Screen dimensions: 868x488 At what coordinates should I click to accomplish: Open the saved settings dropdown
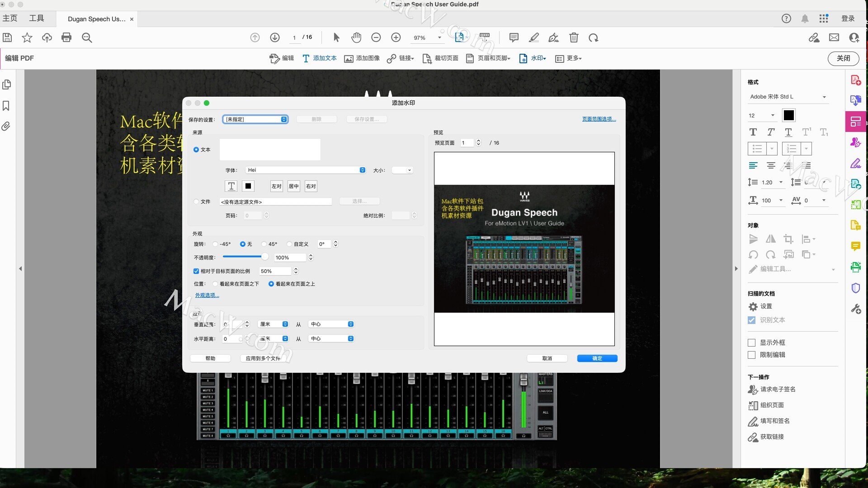[x=255, y=119]
